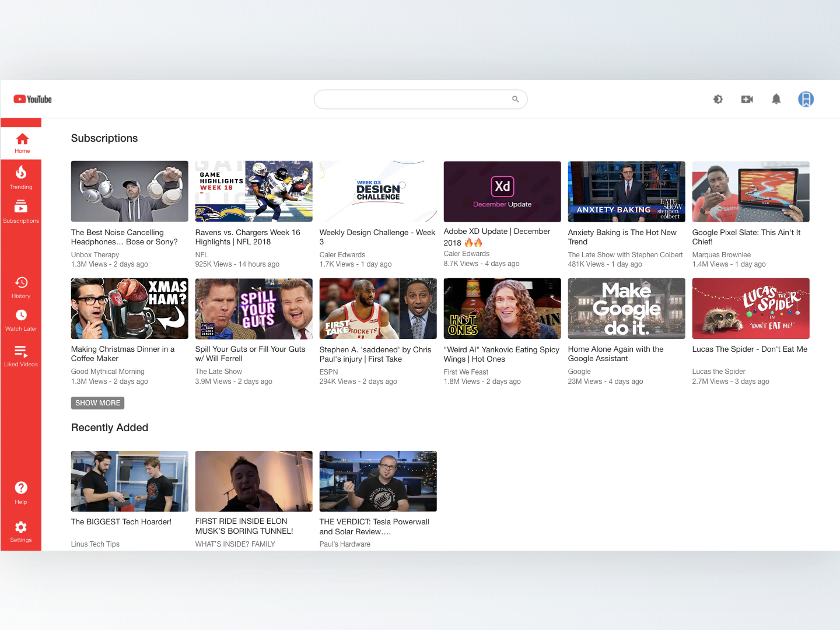Select the Recently Added section heading
The height and width of the screenshot is (630, 840).
tap(110, 428)
